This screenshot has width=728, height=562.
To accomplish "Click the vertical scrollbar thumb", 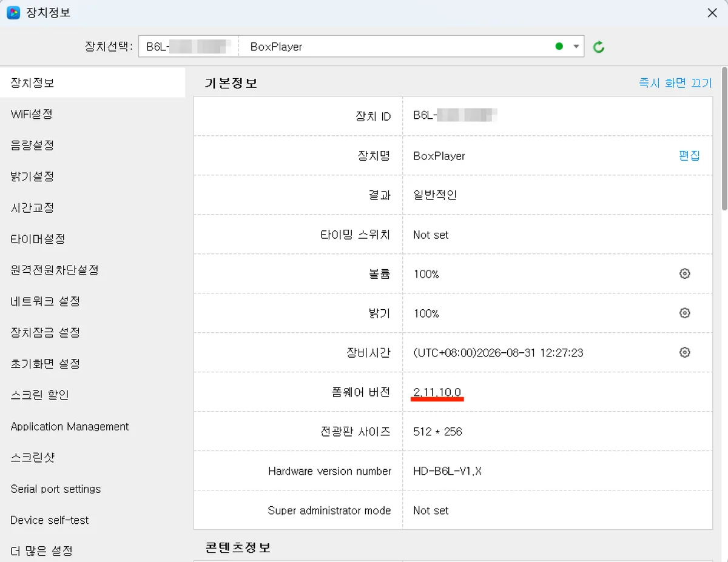I will [724, 139].
